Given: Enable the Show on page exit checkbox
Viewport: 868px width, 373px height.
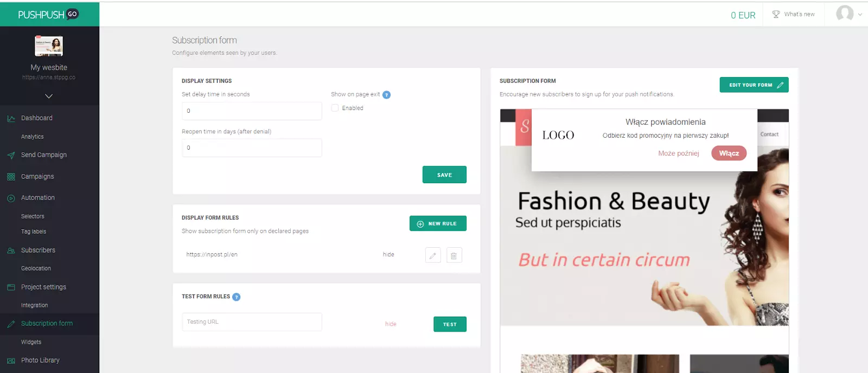Looking at the screenshot, I should [335, 108].
